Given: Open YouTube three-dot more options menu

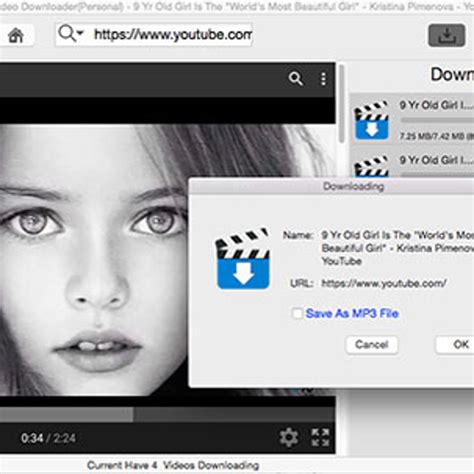Looking at the screenshot, I should tap(323, 79).
